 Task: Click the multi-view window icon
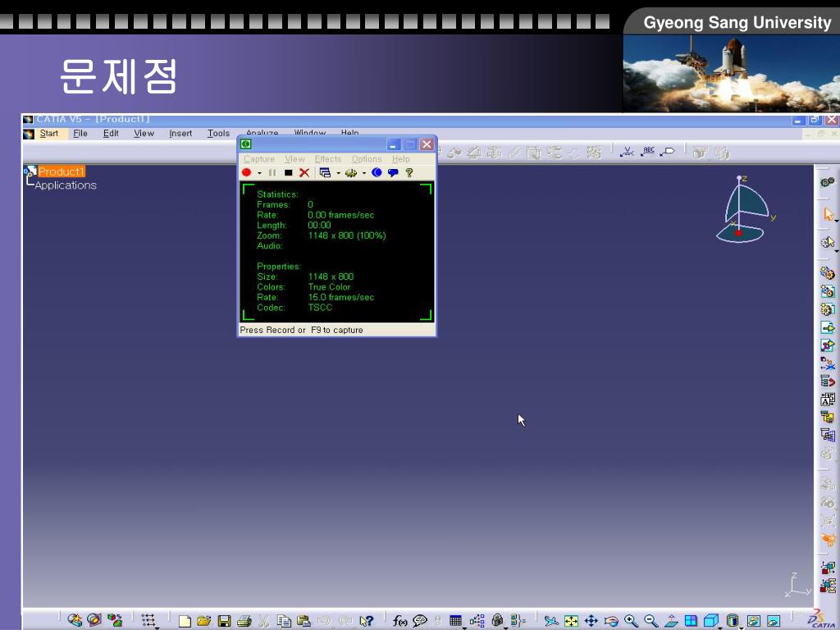691,620
